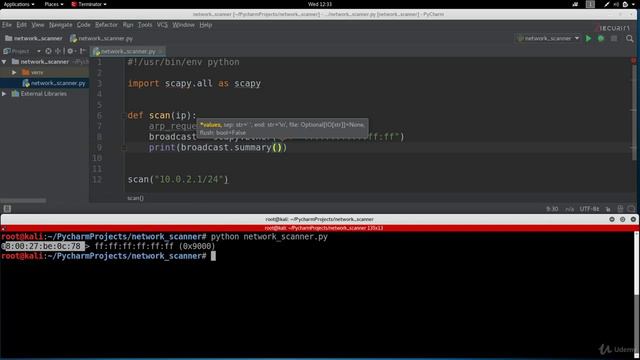Select network_scanner.py in project tree
The height and width of the screenshot is (360, 640).
[x=54, y=83]
